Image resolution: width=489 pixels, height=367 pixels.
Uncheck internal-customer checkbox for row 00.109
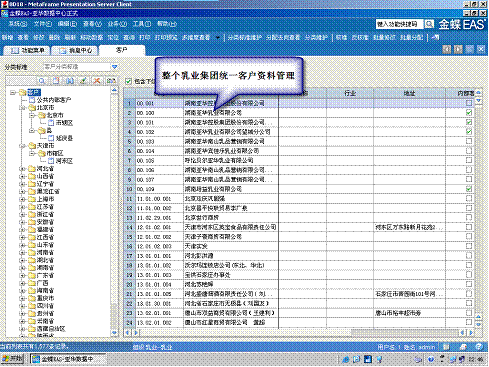(x=469, y=189)
